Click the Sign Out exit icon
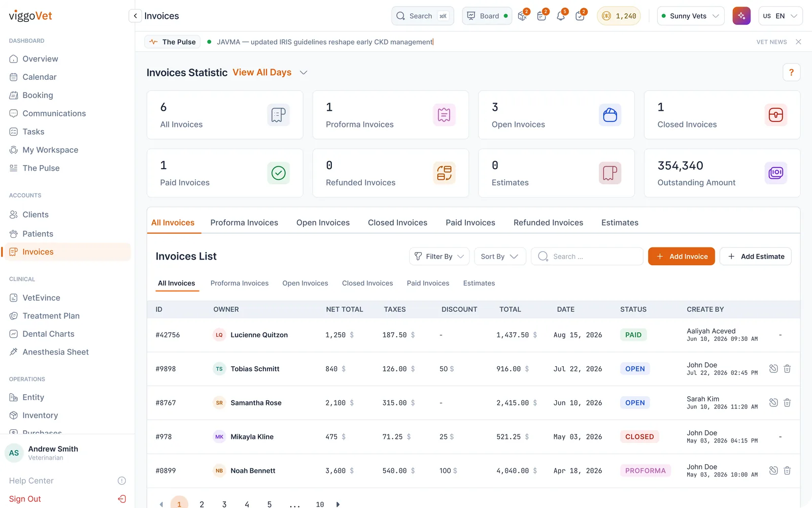812x508 pixels. coord(122,499)
